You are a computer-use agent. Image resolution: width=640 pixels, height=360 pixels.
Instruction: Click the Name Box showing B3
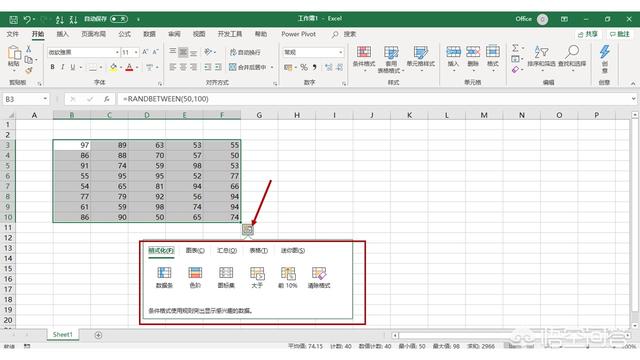pyautogui.click(x=25, y=99)
